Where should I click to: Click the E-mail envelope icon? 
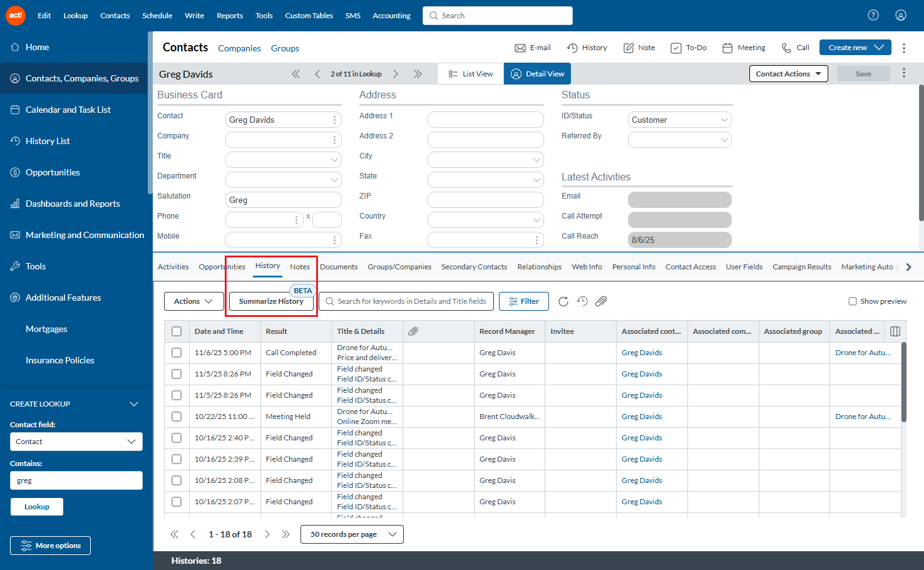[x=520, y=48]
